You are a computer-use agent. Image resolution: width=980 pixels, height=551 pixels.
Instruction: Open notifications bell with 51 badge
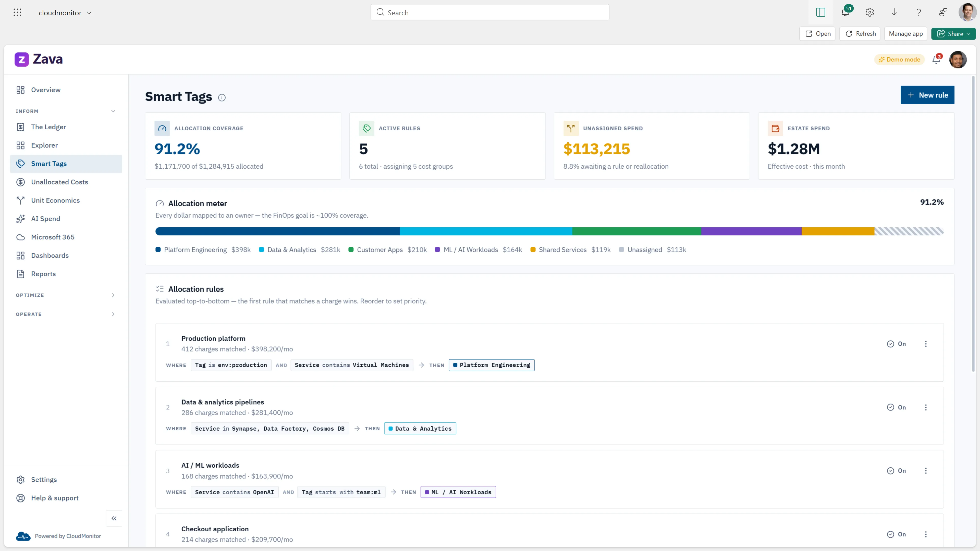tap(845, 12)
